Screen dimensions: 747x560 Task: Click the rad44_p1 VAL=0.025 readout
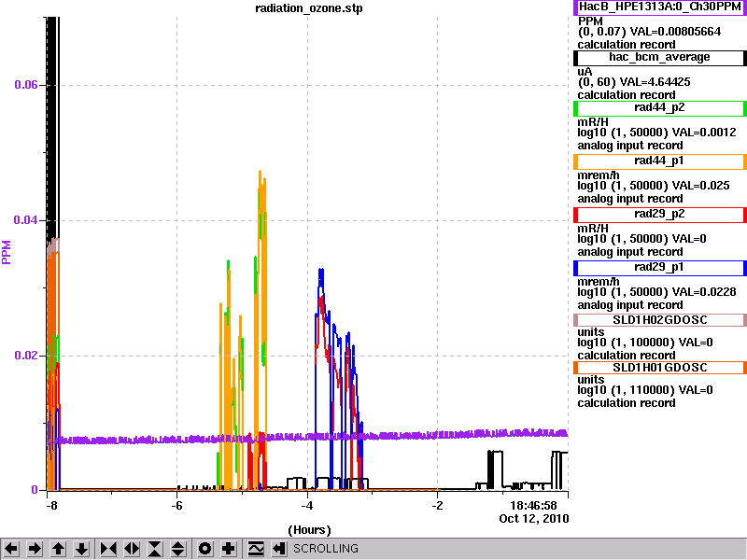699,186
